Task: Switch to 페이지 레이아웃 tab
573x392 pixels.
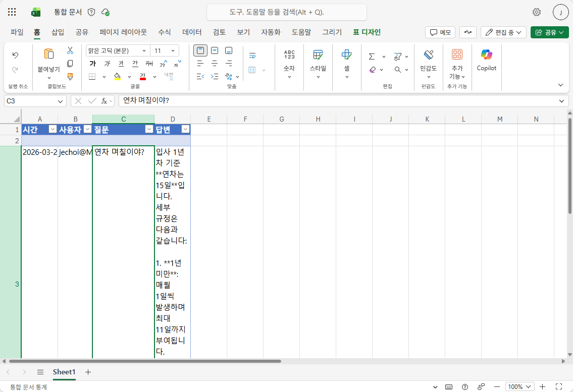Action: [123, 32]
